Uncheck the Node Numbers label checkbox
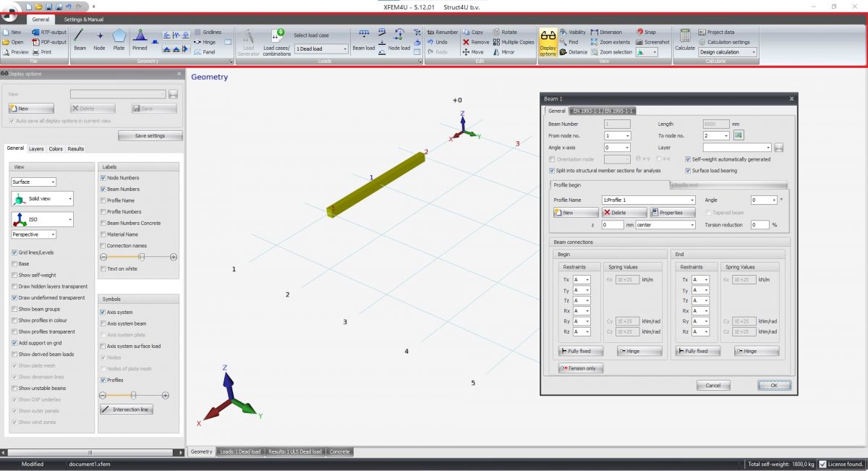868x471 pixels. [x=103, y=178]
